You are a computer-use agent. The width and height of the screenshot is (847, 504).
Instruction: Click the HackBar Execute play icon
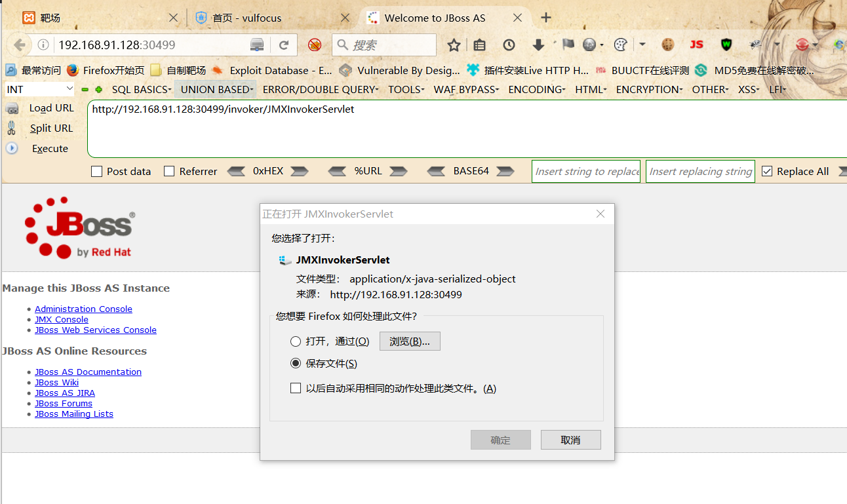(12, 148)
